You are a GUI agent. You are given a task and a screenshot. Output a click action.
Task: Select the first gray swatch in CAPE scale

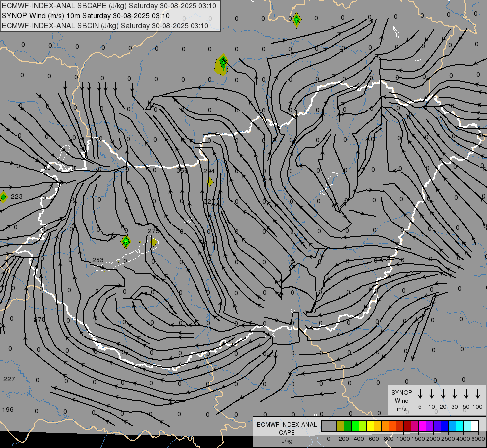click(x=325, y=426)
